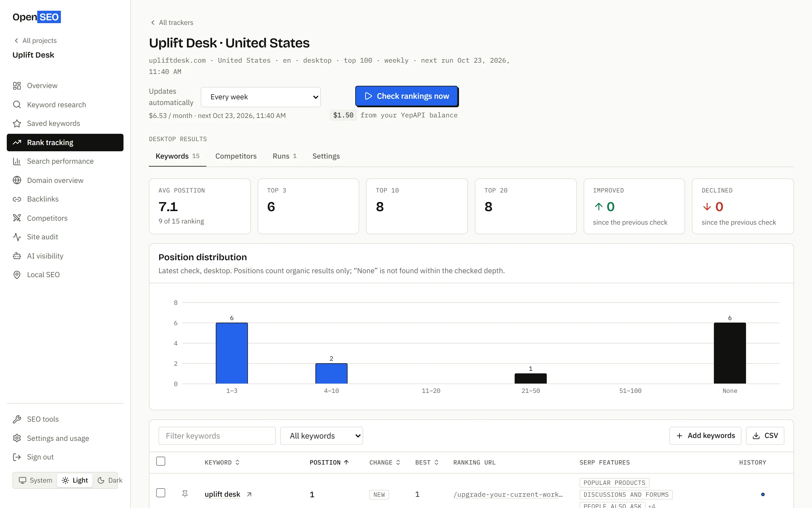This screenshot has width=812, height=508.
Task: Click Check rankings now button
Action: tap(407, 96)
